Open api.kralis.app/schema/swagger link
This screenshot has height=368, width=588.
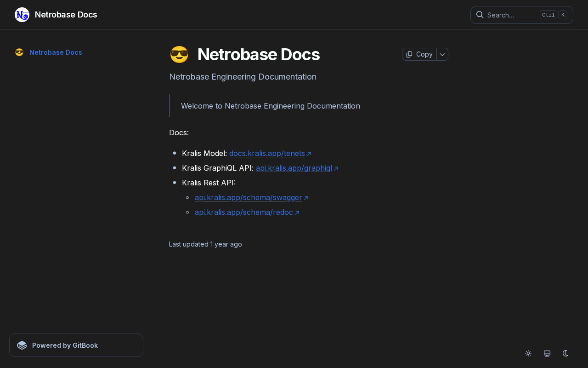pyautogui.click(x=249, y=197)
